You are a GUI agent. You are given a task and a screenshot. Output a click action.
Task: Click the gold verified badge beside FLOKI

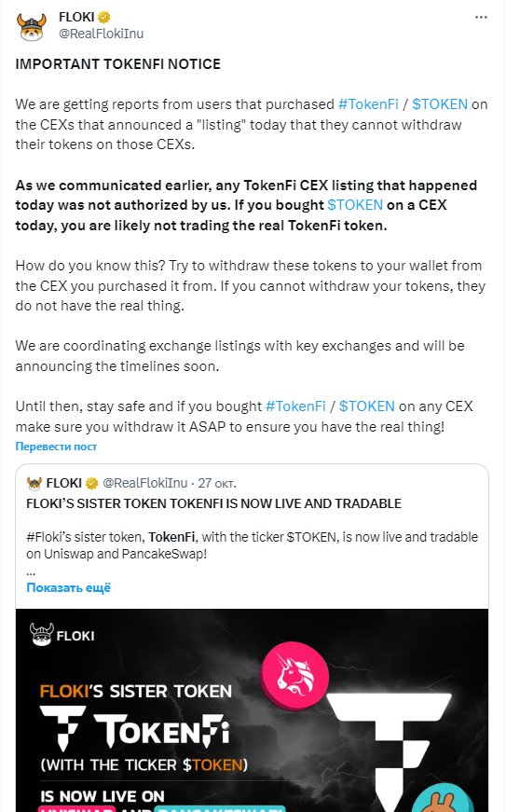click(104, 17)
